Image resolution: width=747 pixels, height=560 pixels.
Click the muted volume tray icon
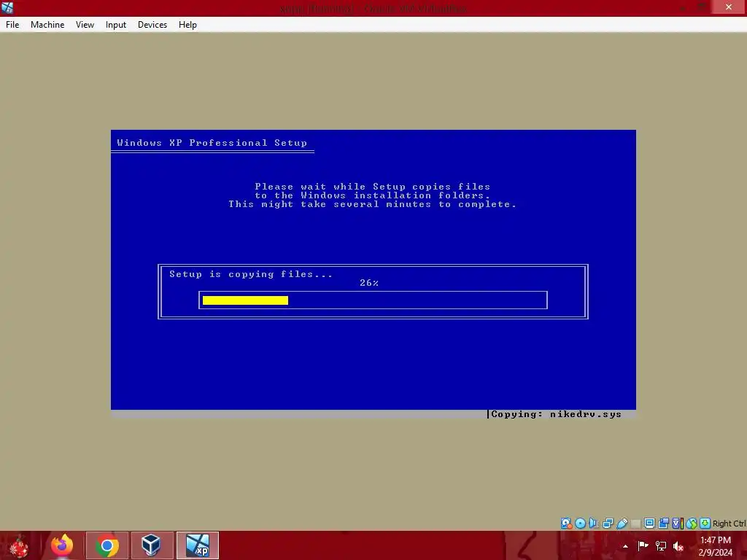pyautogui.click(x=678, y=545)
